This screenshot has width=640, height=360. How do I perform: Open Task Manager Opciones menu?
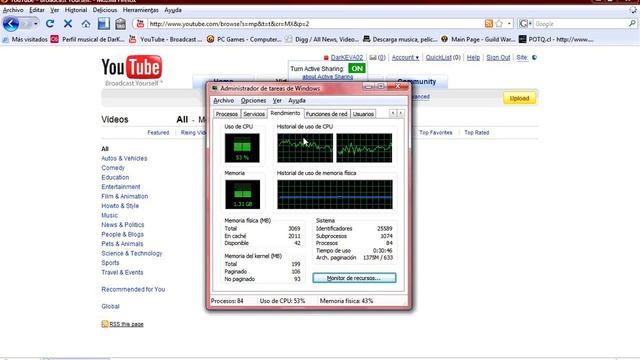click(x=253, y=100)
